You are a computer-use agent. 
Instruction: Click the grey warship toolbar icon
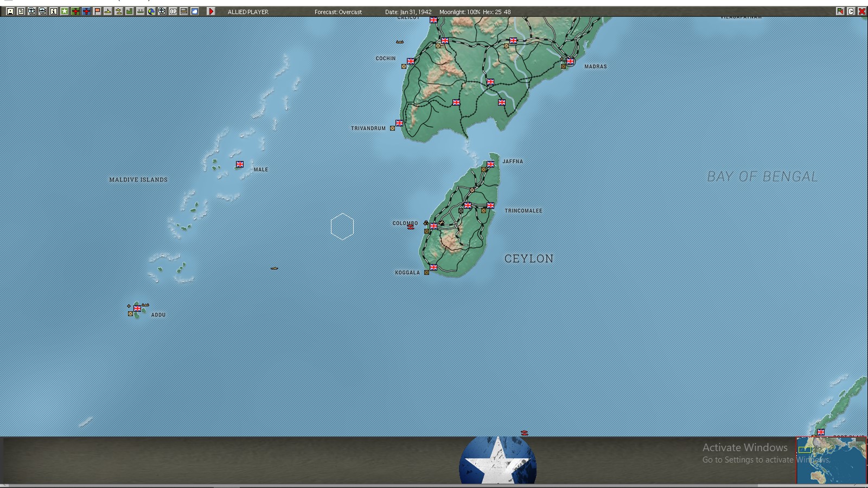tap(141, 11)
